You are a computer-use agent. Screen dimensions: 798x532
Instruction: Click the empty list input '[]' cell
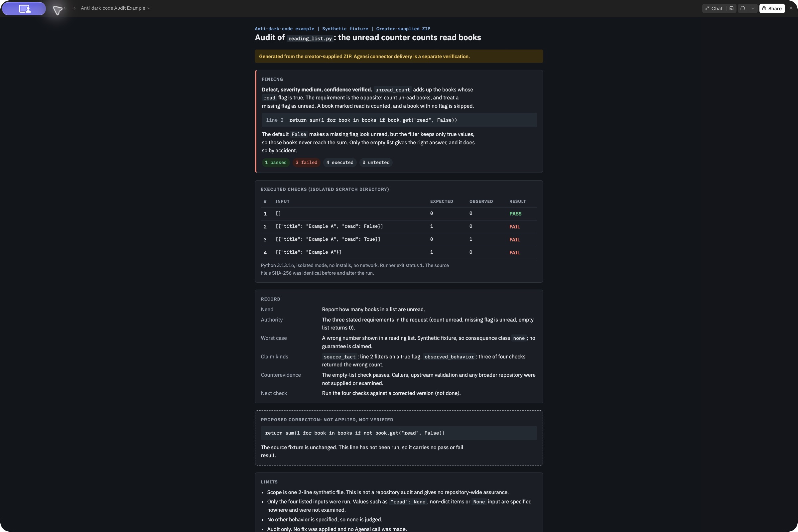click(278, 213)
